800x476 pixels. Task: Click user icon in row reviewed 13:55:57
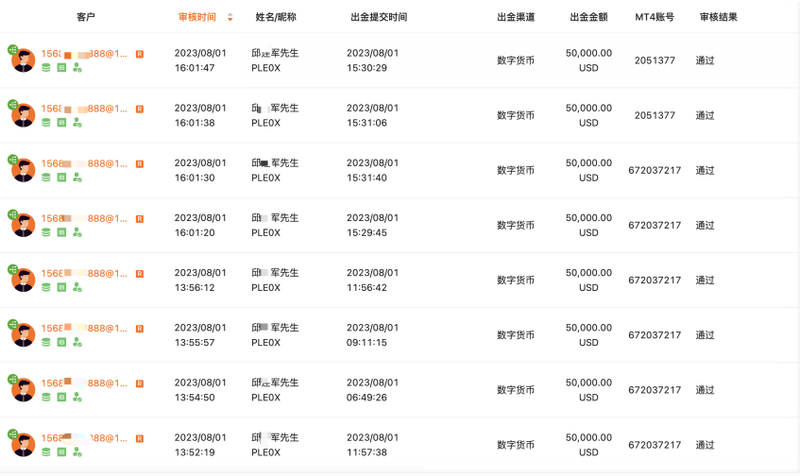pyautogui.click(x=77, y=342)
